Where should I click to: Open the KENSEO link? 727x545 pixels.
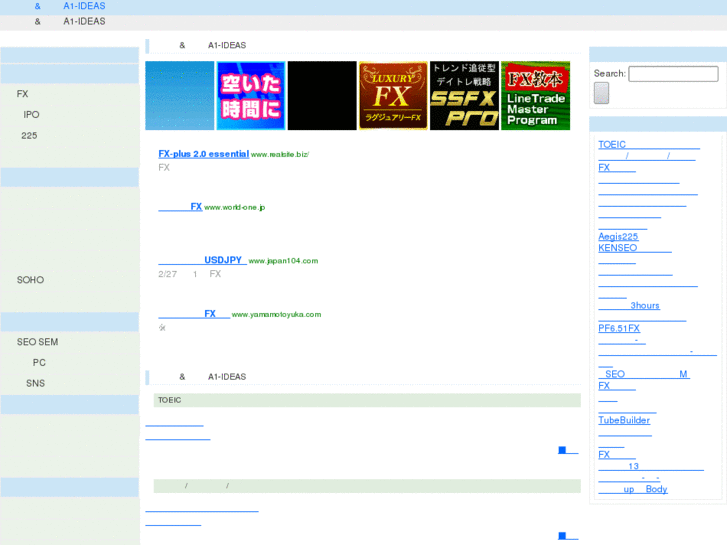click(x=635, y=248)
